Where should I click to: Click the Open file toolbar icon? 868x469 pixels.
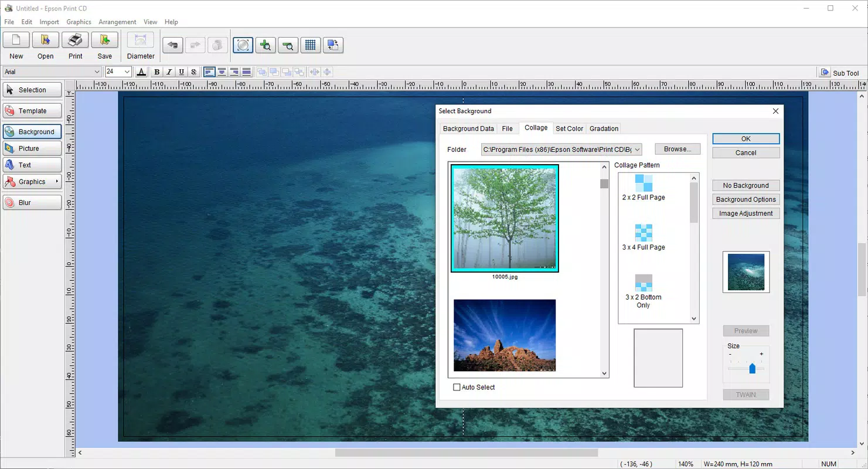[45, 40]
